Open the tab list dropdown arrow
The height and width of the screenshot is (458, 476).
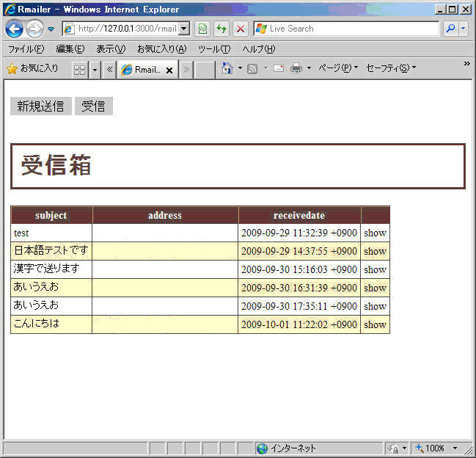click(95, 70)
